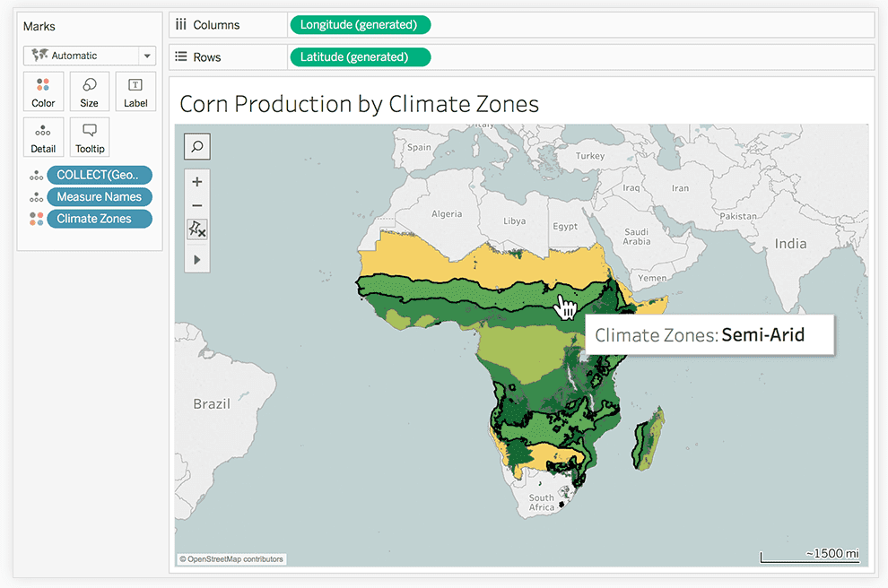
Task: Click the Detail marks button
Action: 43,137
